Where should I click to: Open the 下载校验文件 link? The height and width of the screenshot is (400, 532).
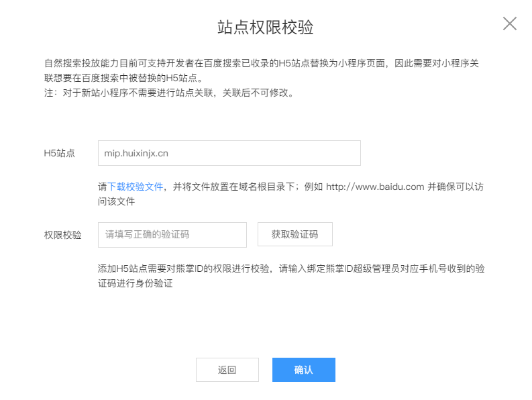pyautogui.click(x=136, y=187)
